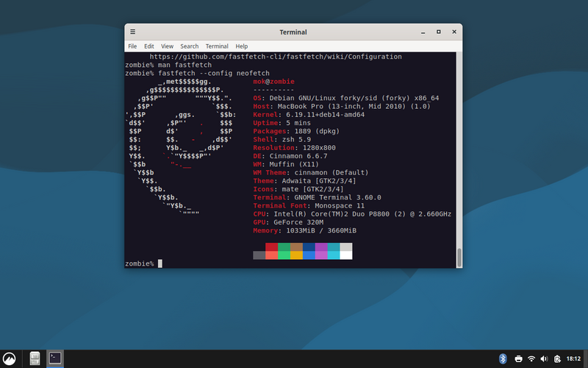Screen dimensions: 588x368
Task: Open the printer applet in the tray
Action: click(519, 359)
